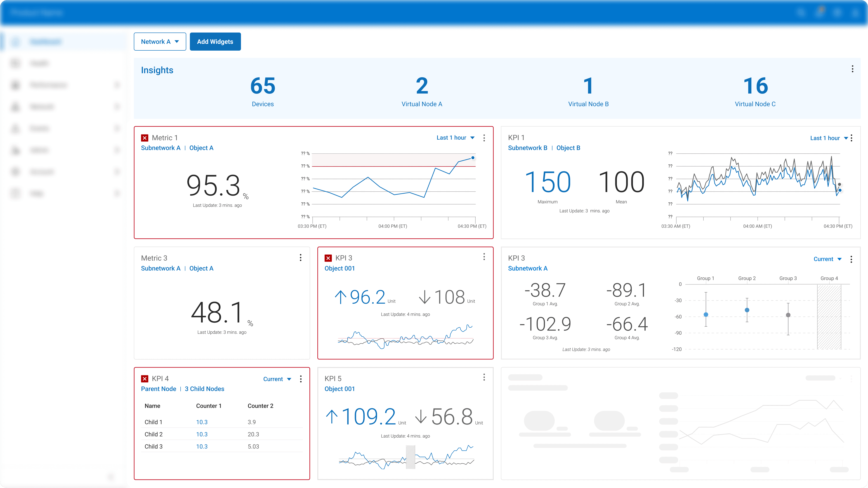Click the red alert icon beside Metric 1

(x=145, y=138)
